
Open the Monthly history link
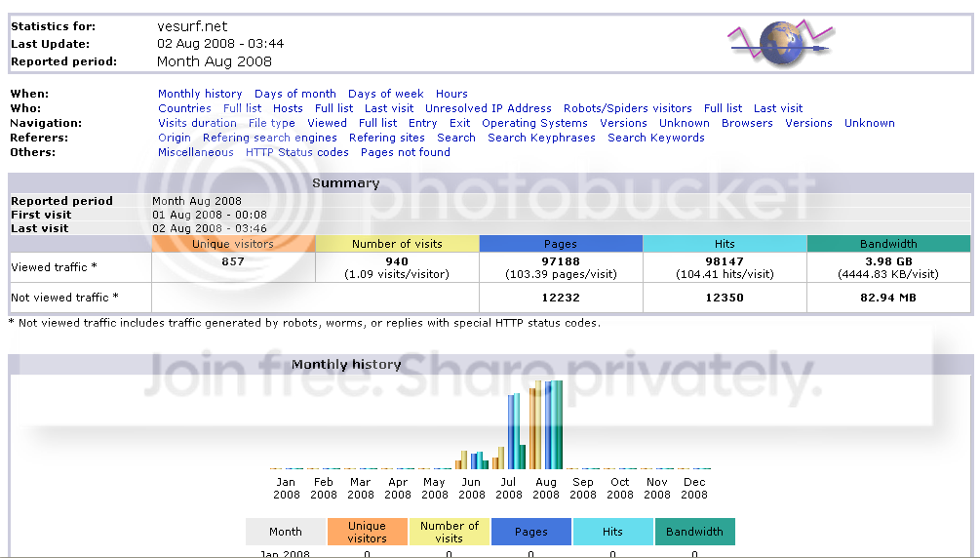tap(200, 94)
